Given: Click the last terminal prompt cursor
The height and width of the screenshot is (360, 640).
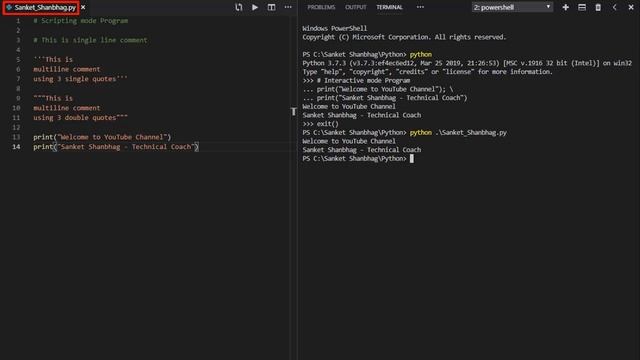Looking at the screenshot, I should [x=412, y=158].
